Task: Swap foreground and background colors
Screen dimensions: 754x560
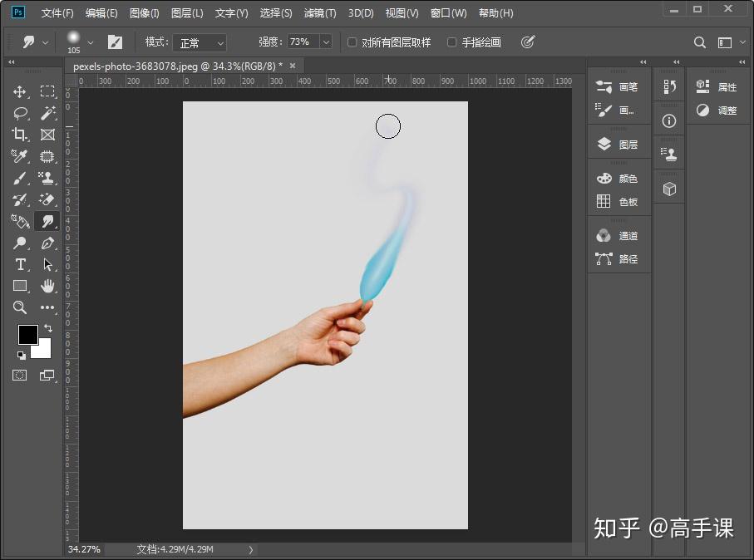Action: pyautogui.click(x=48, y=328)
